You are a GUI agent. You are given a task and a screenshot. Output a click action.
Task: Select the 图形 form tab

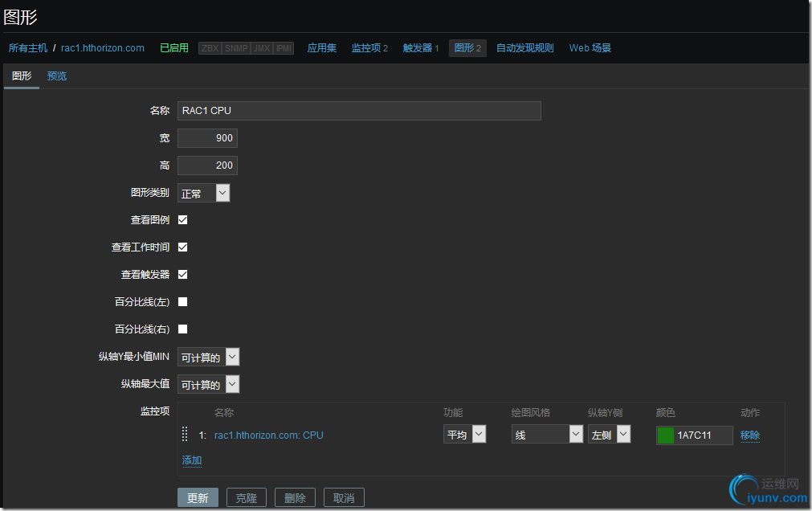(22, 76)
